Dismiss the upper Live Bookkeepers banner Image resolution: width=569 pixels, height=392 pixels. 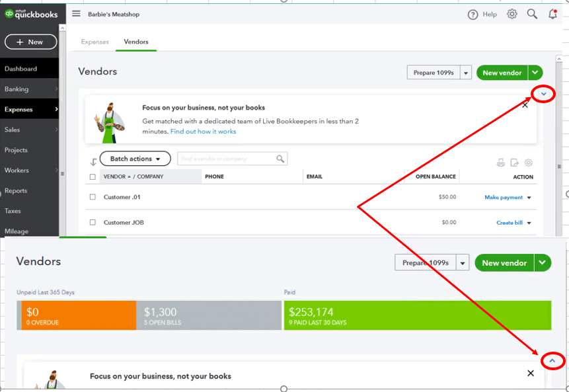click(525, 105)
